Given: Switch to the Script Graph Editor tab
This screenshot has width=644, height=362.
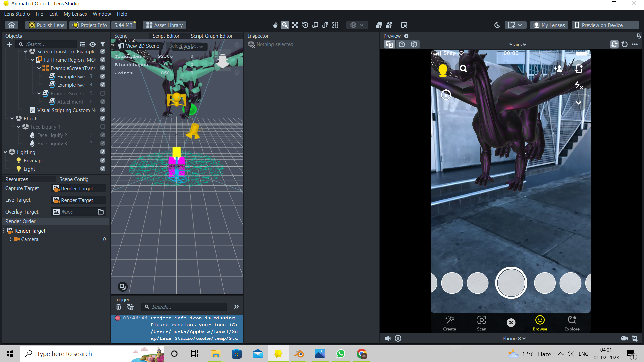Looking at the screenshot, I should tap(211, 36).
